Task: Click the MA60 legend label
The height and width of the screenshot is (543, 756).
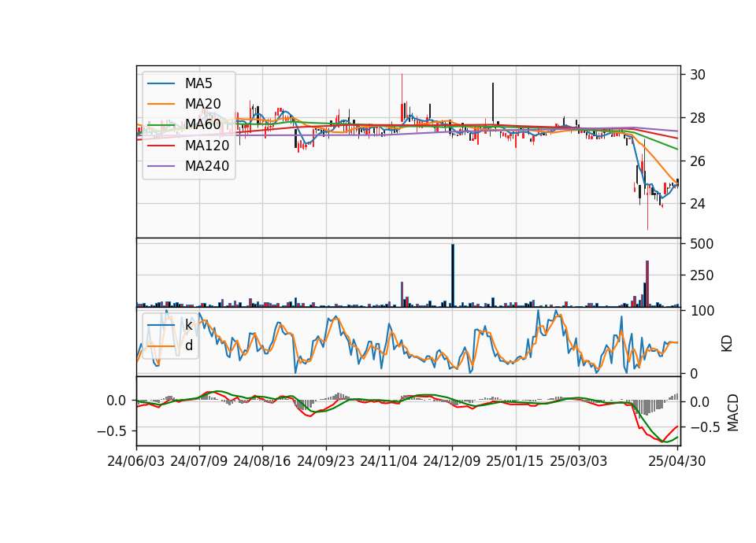Action: [202, 124]
